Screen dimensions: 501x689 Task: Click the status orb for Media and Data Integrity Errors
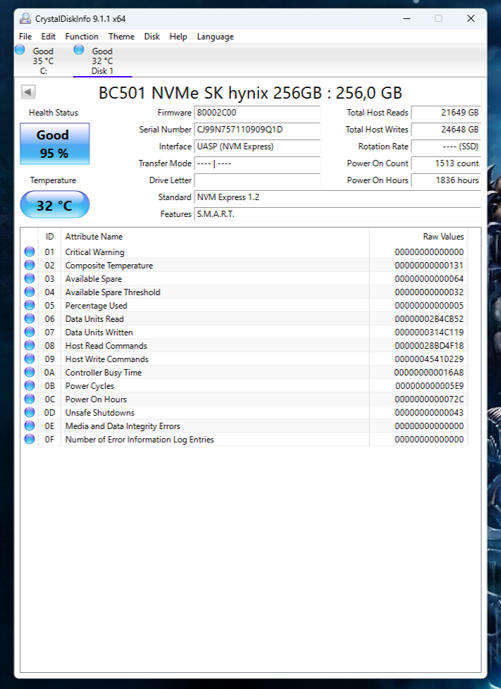click(29, 426)
